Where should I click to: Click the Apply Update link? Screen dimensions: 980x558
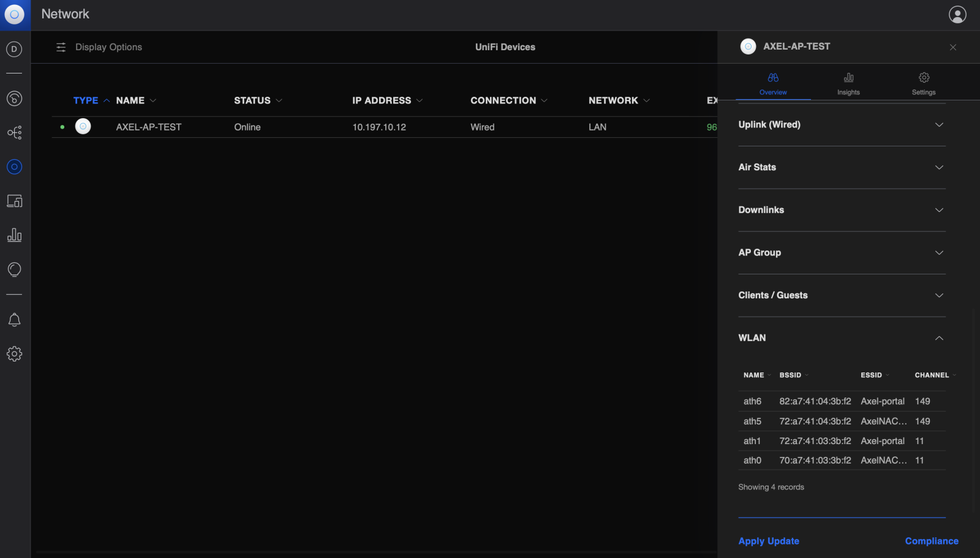769,541
